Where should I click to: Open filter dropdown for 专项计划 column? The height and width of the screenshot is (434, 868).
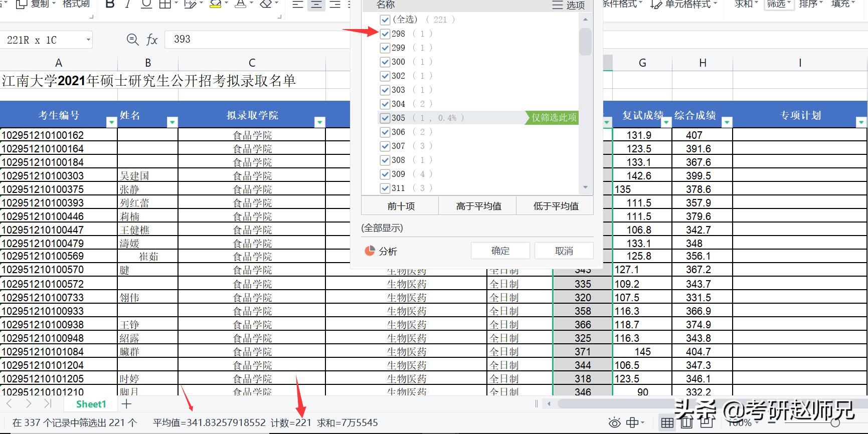pyautogui.click(x=861, y=122)
